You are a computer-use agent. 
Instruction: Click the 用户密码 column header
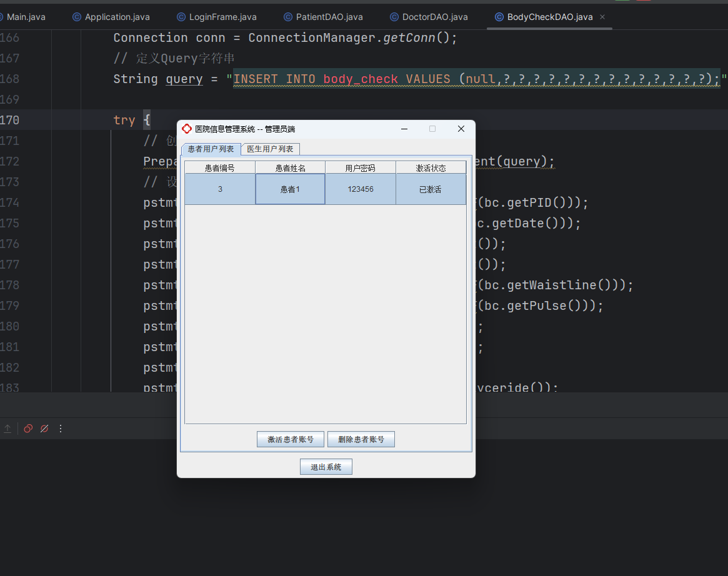[x=361, y=167]
